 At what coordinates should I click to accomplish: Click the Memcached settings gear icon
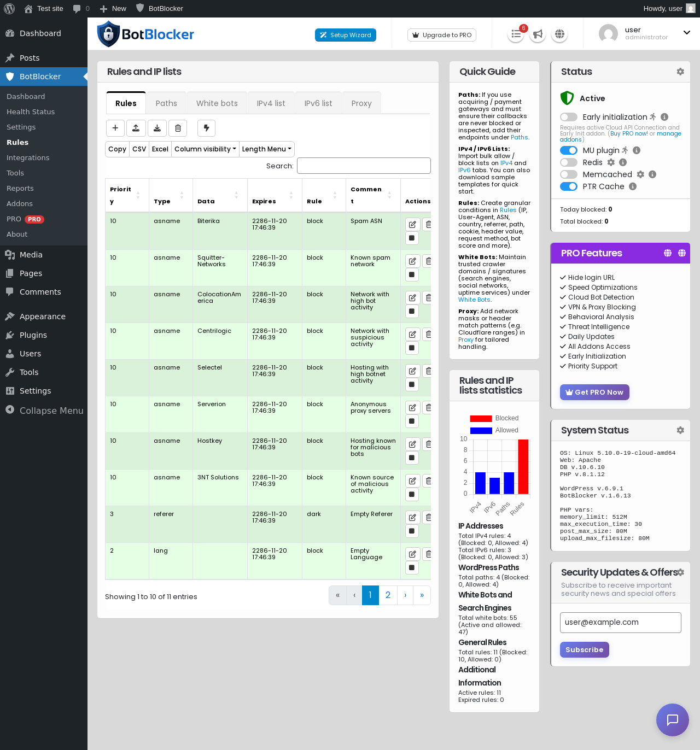[641, 174]
